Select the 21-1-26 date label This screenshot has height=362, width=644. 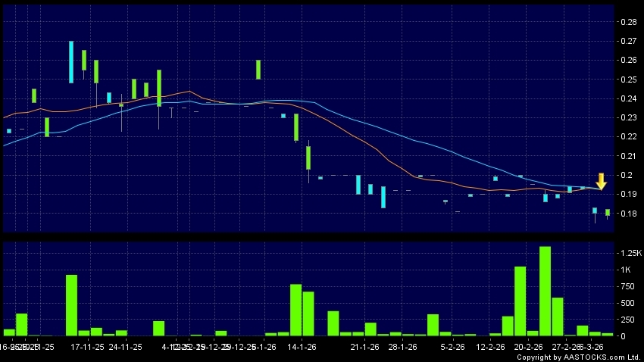[x=364, y=348]
